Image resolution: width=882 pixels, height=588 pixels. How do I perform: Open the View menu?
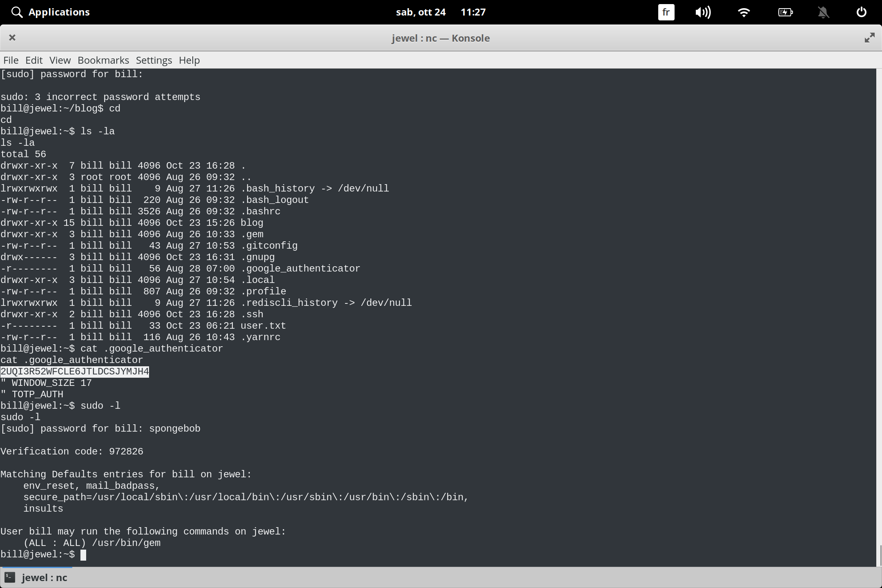click(x=60, y=60)
